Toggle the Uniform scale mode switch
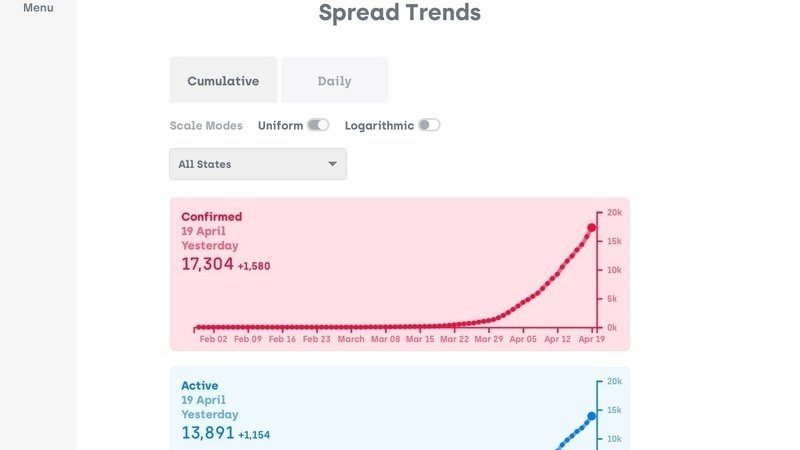Image resolution: width=800 pixels, height=450 pixels. pyautogui.click(x=318, y=125)
